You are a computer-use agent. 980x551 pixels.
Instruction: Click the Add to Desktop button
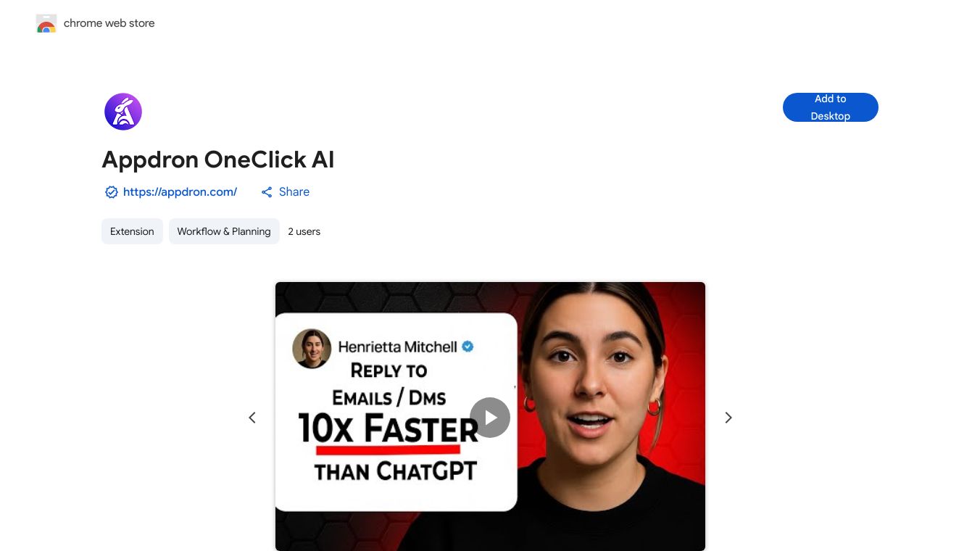(830, 107)
